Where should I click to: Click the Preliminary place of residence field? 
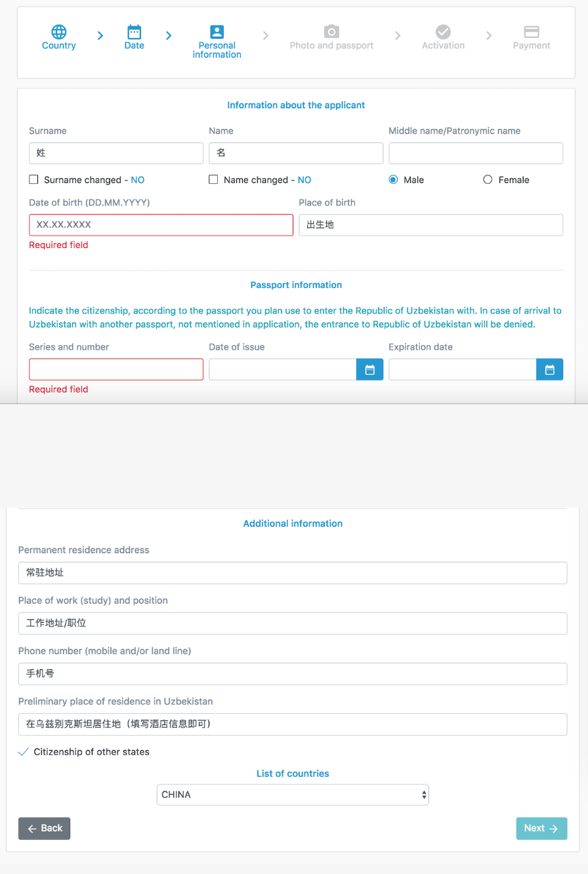click(293, 724)
